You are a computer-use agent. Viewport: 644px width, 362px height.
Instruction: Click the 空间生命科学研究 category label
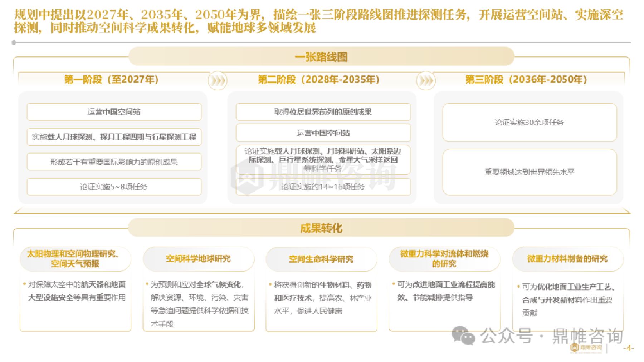click(x=321, y=259)
